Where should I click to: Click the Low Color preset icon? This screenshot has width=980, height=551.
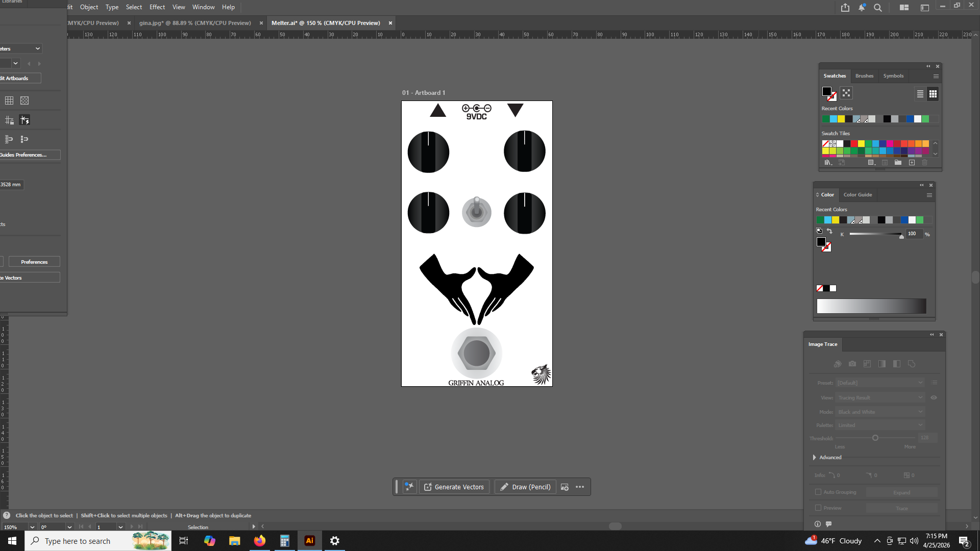[867, 364]
